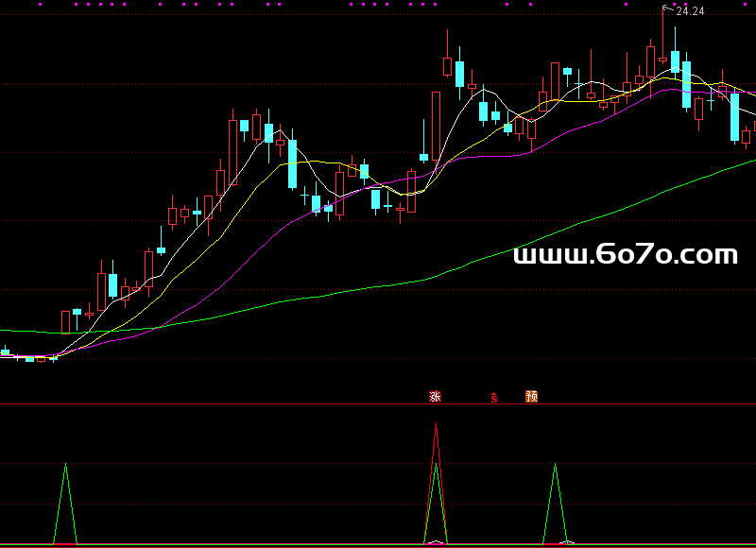Screen dimensions: 756x548
Task: Click the orange 预 marker icon
Action: 531,396
